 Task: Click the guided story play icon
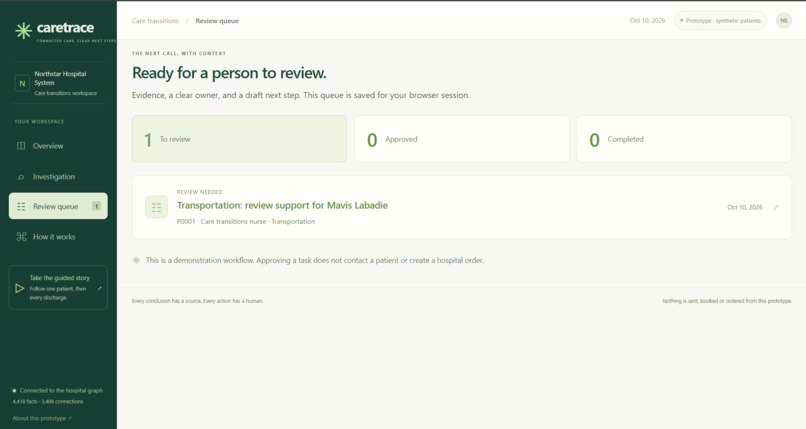[x=20, y=288]
